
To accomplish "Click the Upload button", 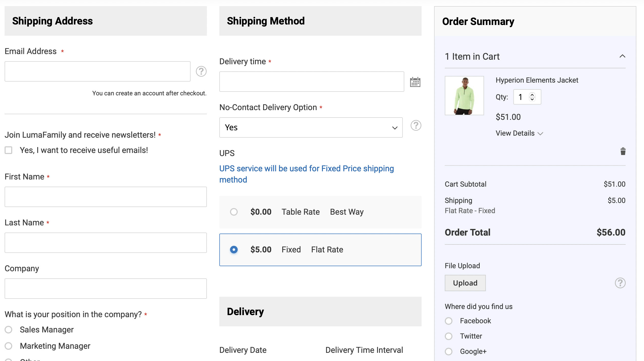I will [x=465, y=283].
